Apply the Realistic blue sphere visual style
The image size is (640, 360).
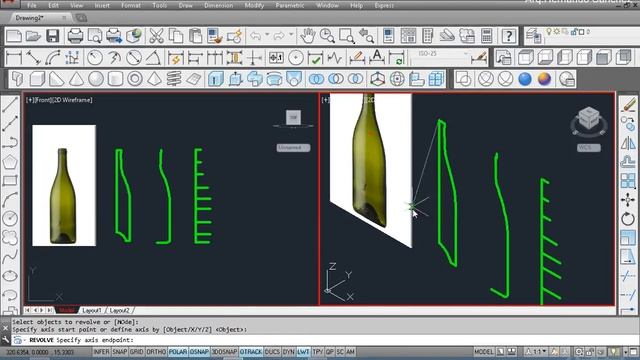click(525, 79)
